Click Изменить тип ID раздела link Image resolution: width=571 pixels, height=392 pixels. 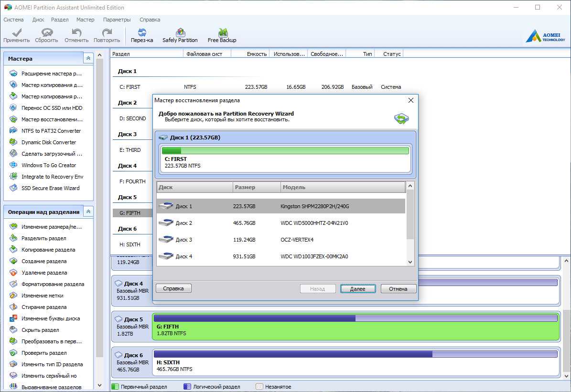click(52, 364)
